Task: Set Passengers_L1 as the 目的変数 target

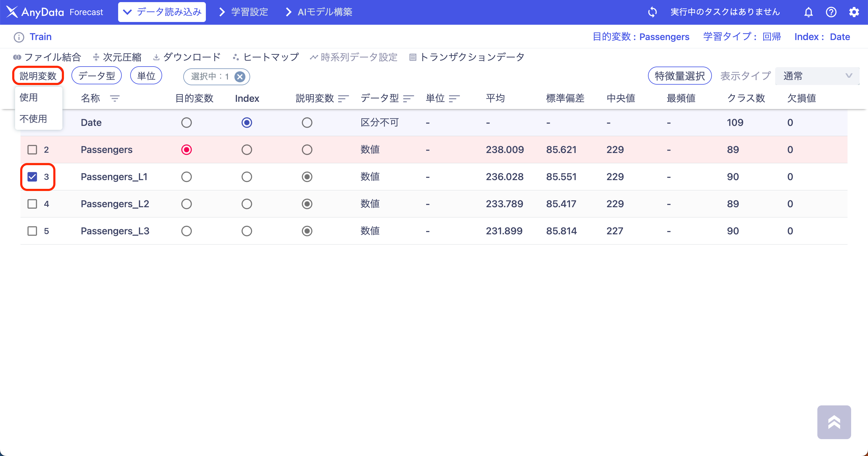Action: tap(187, 176)
